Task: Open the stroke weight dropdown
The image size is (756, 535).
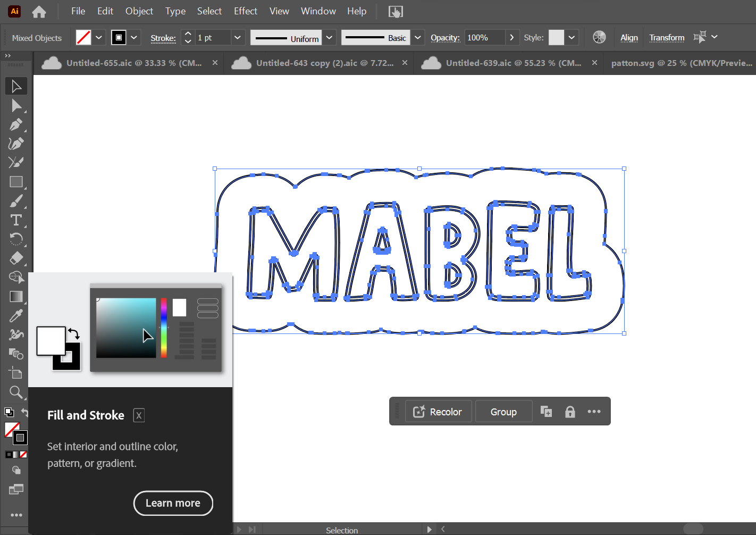Action: 238,38
